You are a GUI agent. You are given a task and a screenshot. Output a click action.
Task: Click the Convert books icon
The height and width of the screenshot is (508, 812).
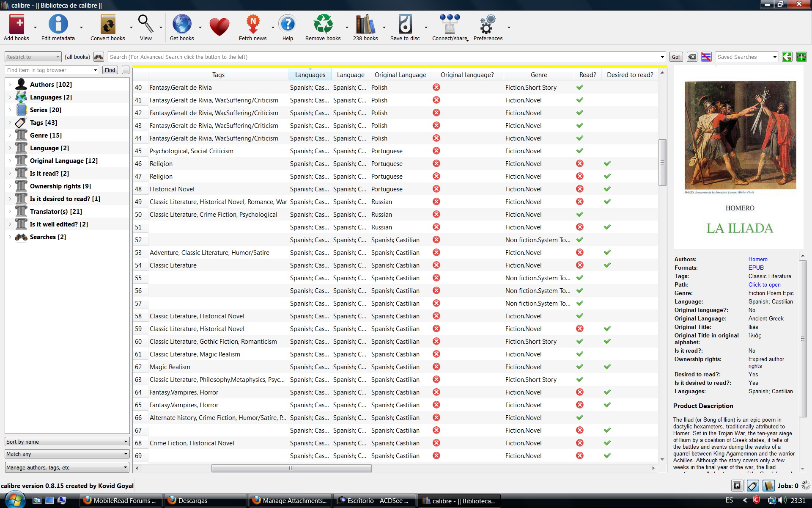tap(107, 25)
